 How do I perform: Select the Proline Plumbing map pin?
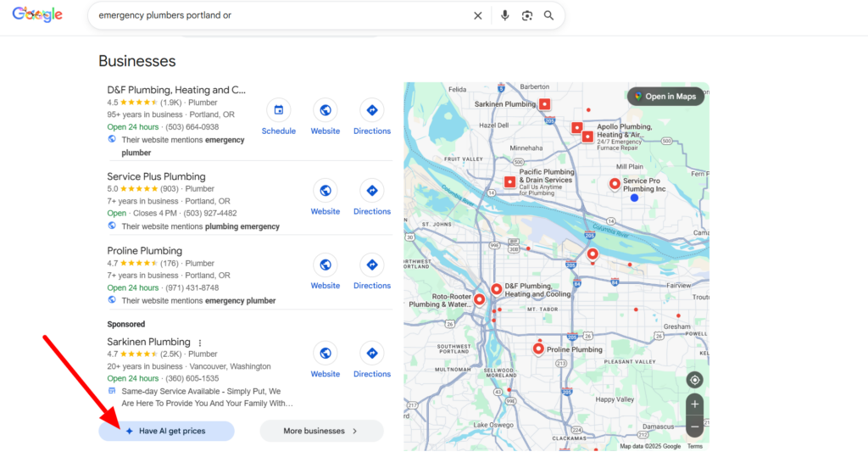(x=538, y=349)
